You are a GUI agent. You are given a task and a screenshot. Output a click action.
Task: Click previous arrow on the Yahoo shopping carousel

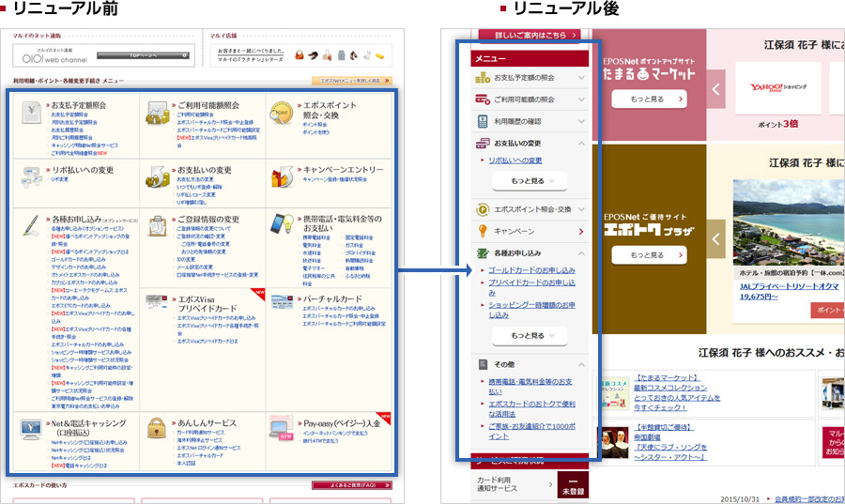[715, 89]
